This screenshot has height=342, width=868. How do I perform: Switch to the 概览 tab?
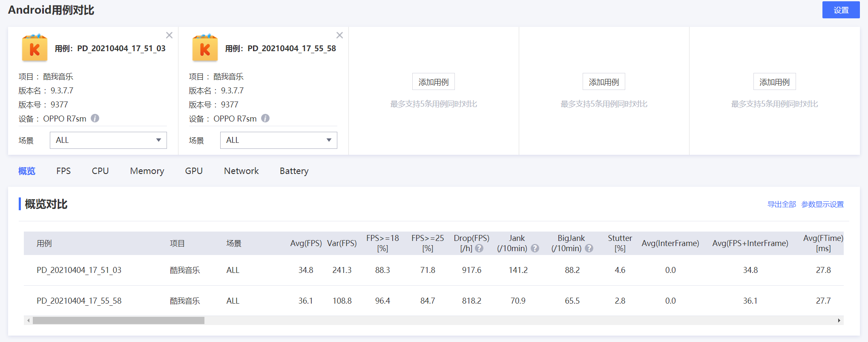click(27, 171)
